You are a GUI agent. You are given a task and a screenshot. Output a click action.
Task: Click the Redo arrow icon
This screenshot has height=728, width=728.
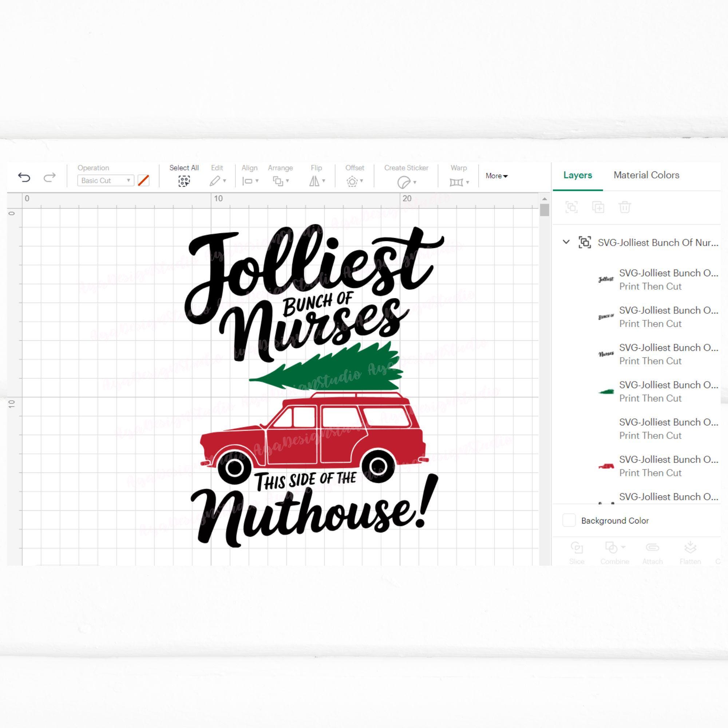tap(50, 177)
